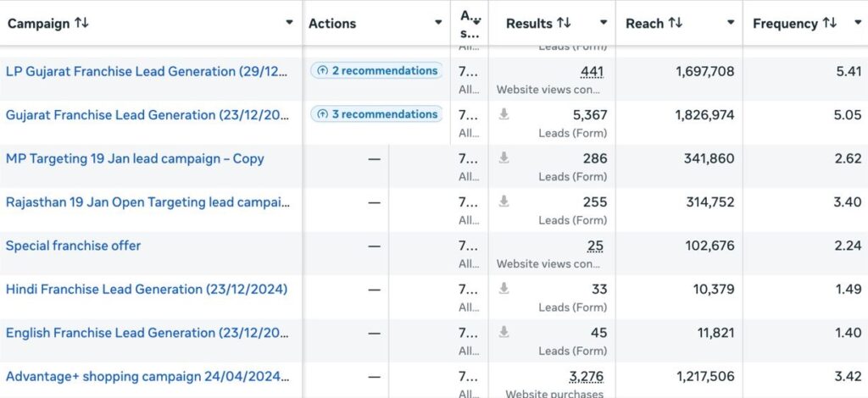
Task: Click download icon beside 33 leads result
Action: point(504,289)
